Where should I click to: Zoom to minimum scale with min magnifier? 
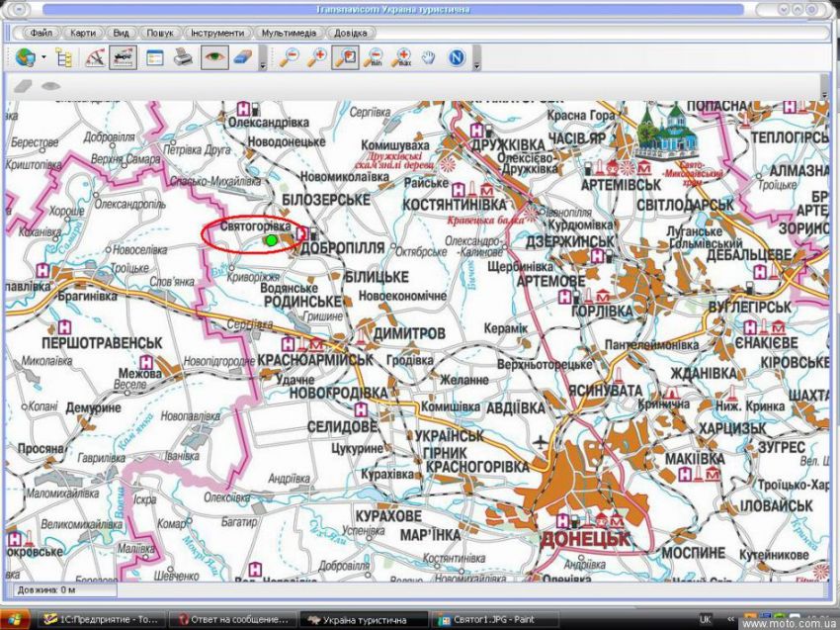pos(374,57)
